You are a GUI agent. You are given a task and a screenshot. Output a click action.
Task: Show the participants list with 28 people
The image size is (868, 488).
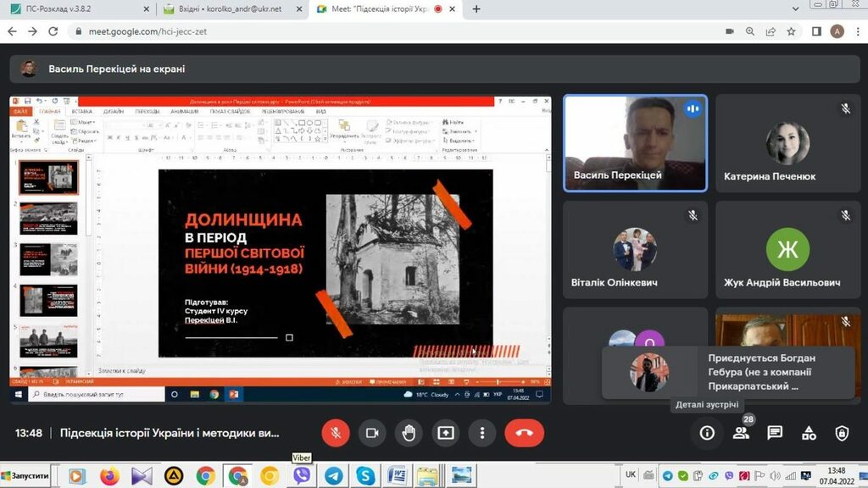pyautogui.click(x=741, y=433)
